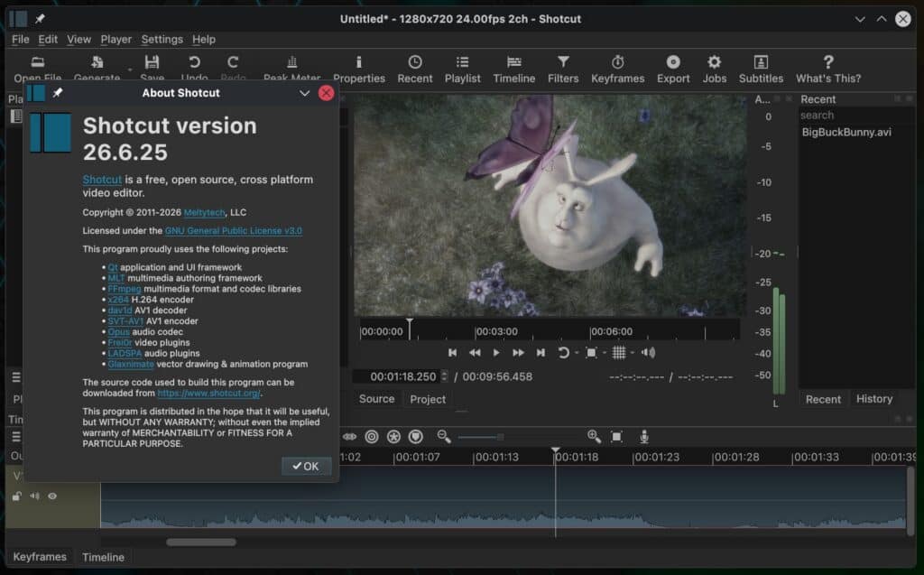Toggle the player grid overlay
This screenshot has height=575, width=924.
pyautogui.click(x=619, y=353)
